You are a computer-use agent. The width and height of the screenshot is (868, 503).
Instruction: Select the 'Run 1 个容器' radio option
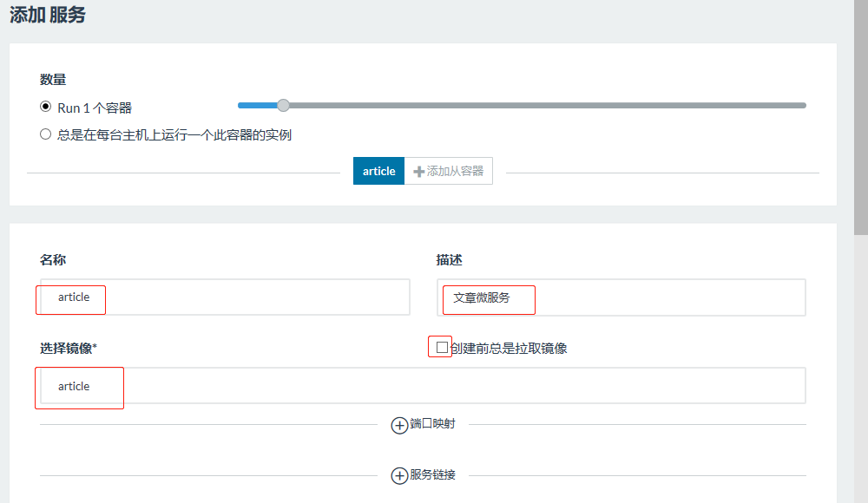[44, 106]
